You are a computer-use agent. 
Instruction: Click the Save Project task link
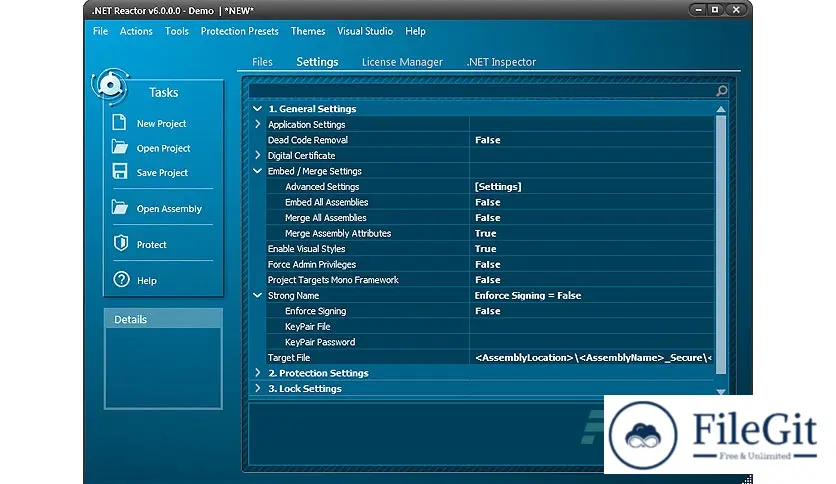tap(162, 173)
